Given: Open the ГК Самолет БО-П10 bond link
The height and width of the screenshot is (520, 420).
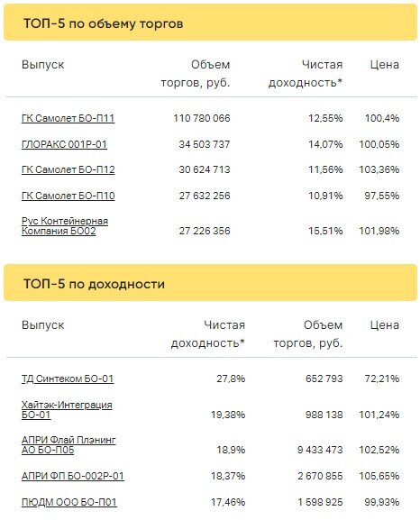Looking at the screenshot, I should (x=68, y=196).
